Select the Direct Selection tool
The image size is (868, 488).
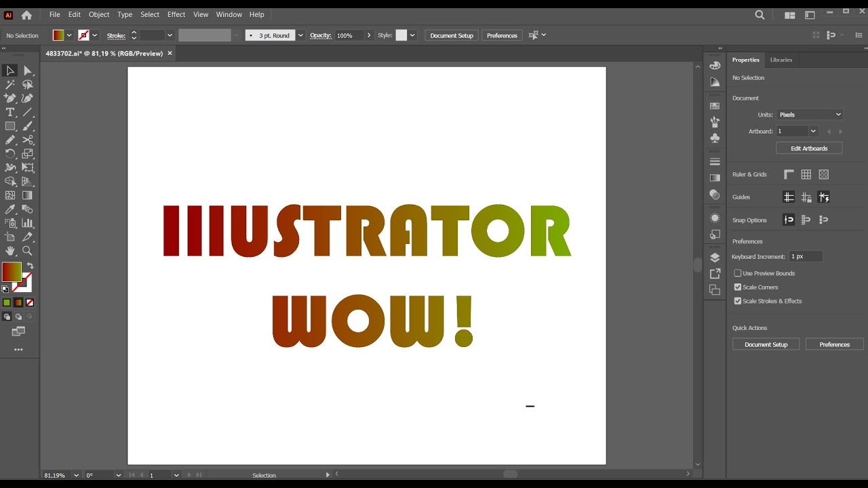pyautogui.click(x=28, y=70)
